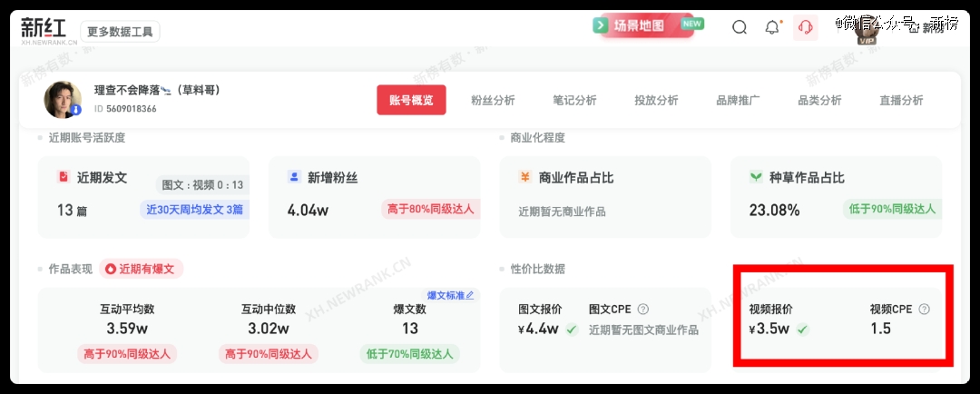Select the 账号概览 tab
Screen dimensions: 980x394
[411, 101]
